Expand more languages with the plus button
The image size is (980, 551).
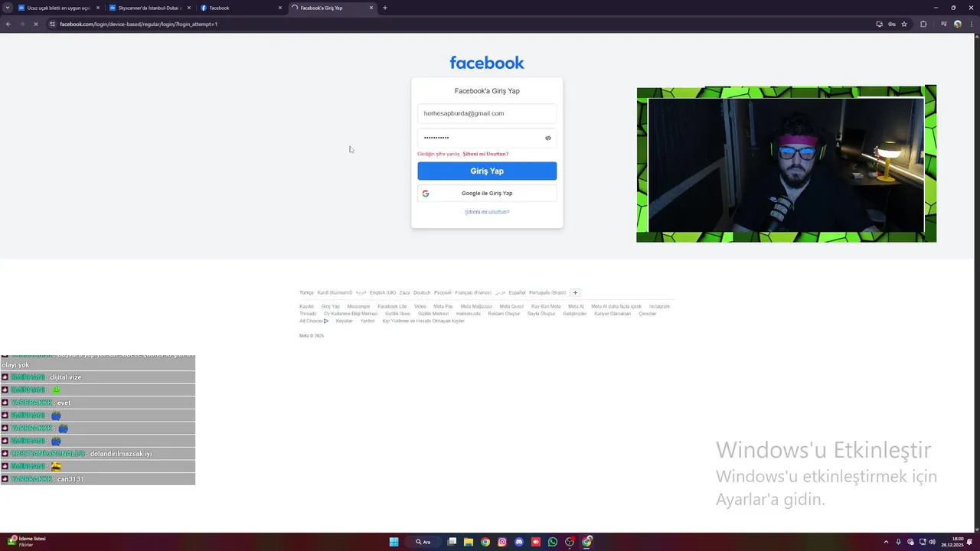pyautogui.click(x=575, y=292)
